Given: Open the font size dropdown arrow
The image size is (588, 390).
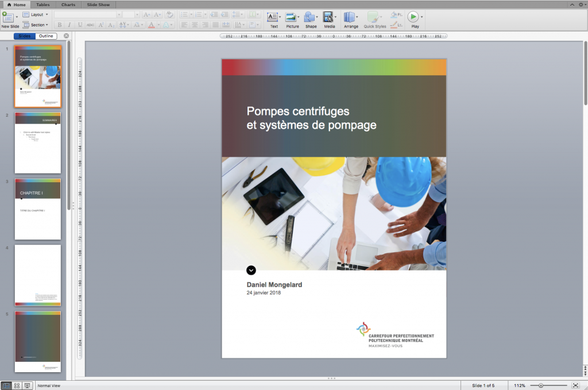Looking at the screenshot, I should click(137, 14).
